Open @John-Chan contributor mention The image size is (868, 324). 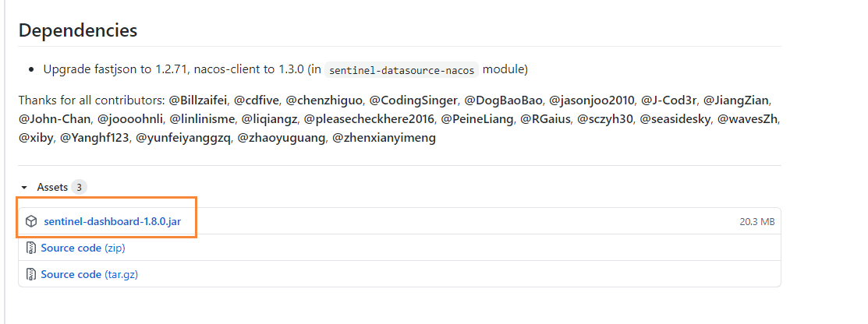pos(55,119)
